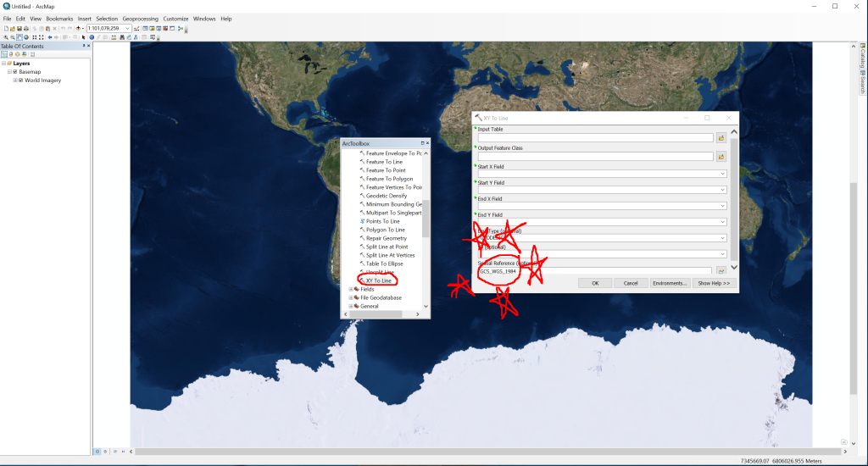Click Cancel in XY To Line dialog
The height and width of the screenshot is (466, 868).
[x=631, y=283]
